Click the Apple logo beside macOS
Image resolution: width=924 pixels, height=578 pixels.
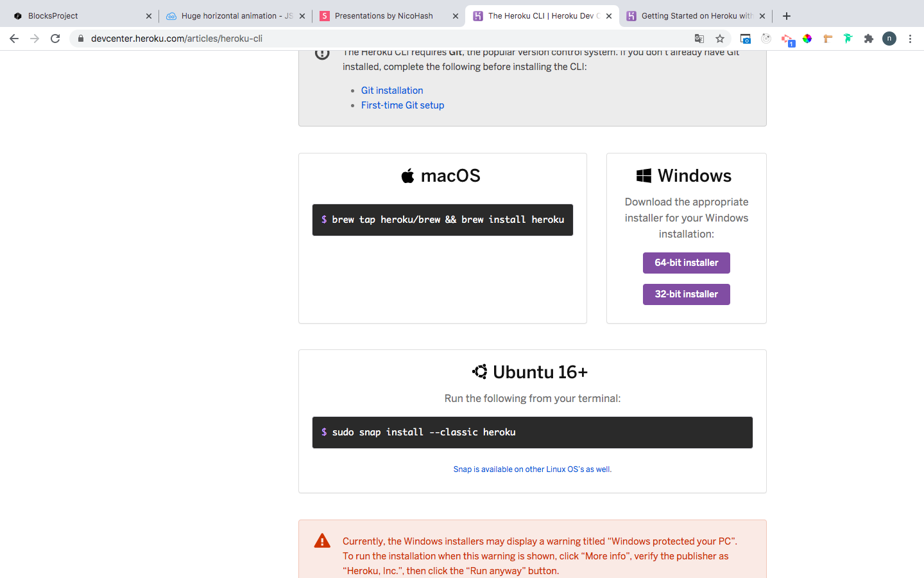coord(407,175)
